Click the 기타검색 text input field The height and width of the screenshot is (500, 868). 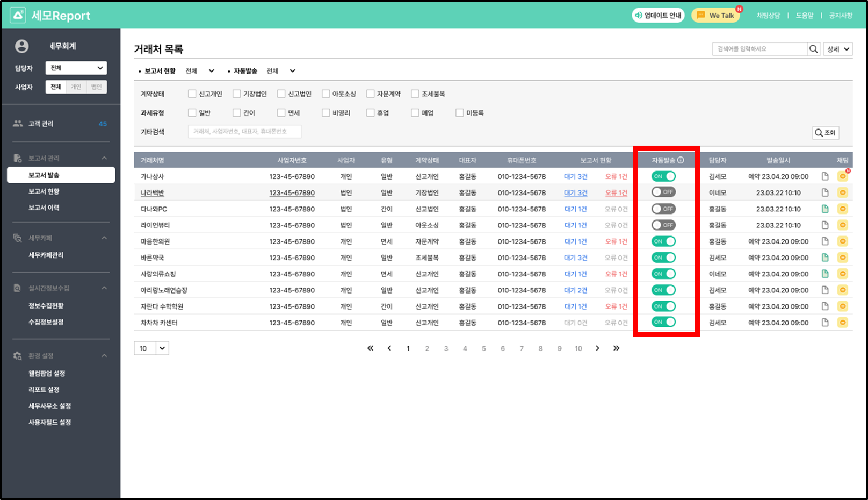[244, 132]
